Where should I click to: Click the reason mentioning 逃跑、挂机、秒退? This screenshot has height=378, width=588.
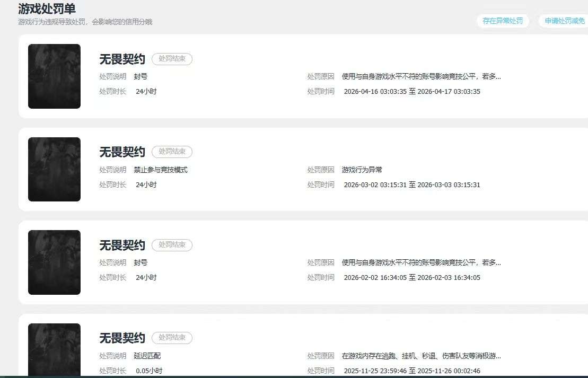[x=421, y=356]
